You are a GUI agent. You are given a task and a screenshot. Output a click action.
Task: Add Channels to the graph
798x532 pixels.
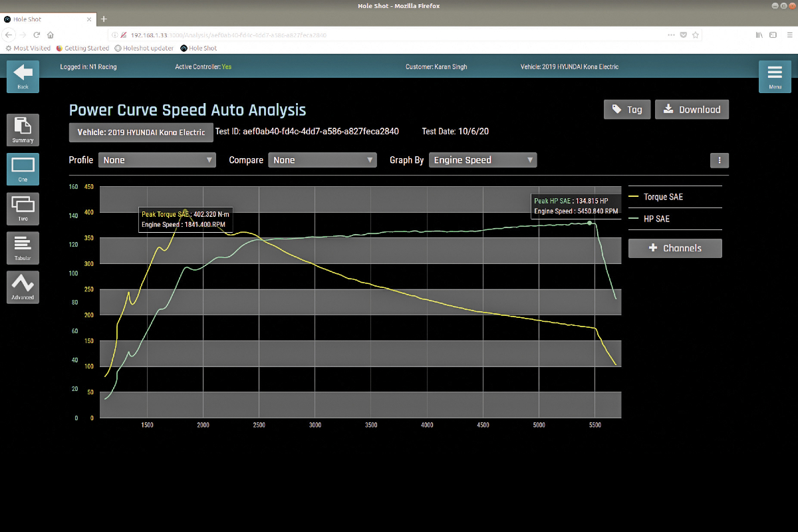675,248
